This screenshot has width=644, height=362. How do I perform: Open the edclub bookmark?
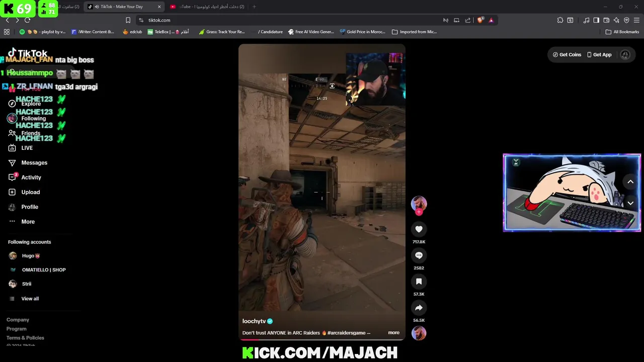tap(132, 32)
